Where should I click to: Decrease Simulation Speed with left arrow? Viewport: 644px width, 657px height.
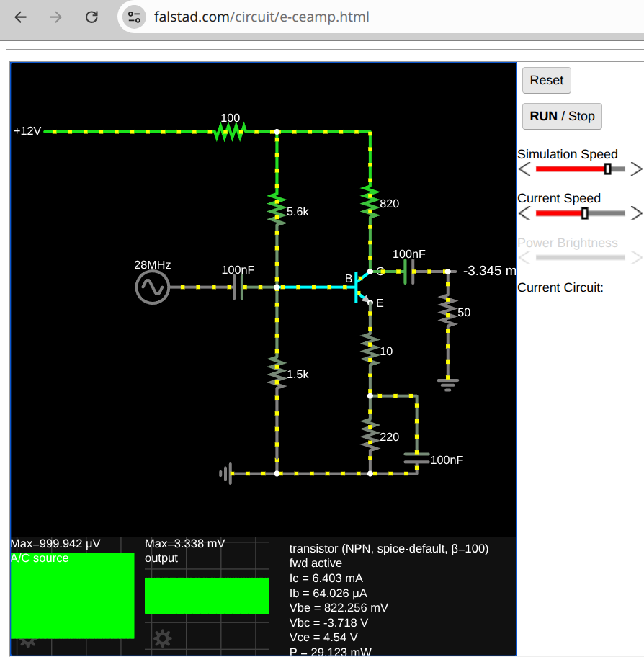tap(525, 169)
